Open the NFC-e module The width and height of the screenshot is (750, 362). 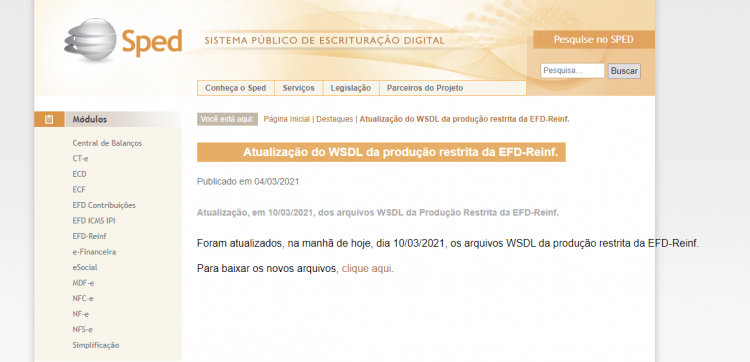(x=83, y=298)
